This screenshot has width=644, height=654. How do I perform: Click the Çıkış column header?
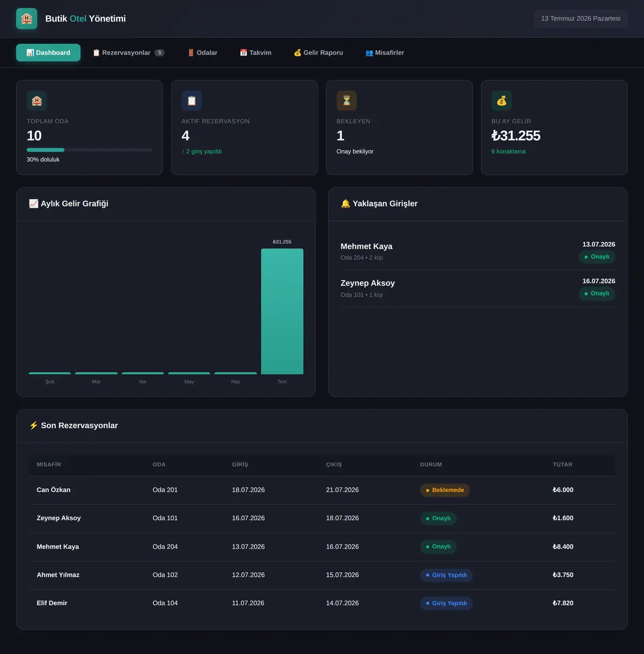[334, 465]
